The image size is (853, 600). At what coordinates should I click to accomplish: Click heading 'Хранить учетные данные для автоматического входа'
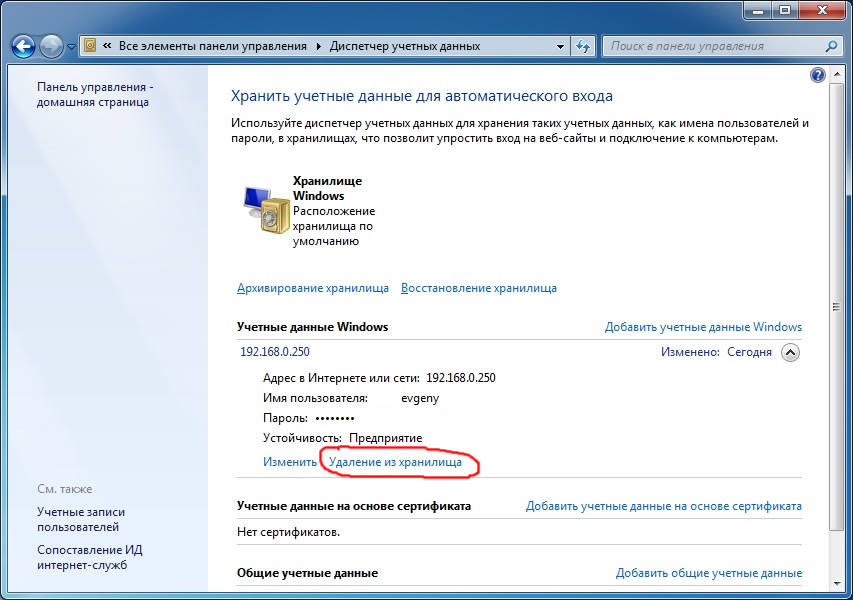pos(422,96)
